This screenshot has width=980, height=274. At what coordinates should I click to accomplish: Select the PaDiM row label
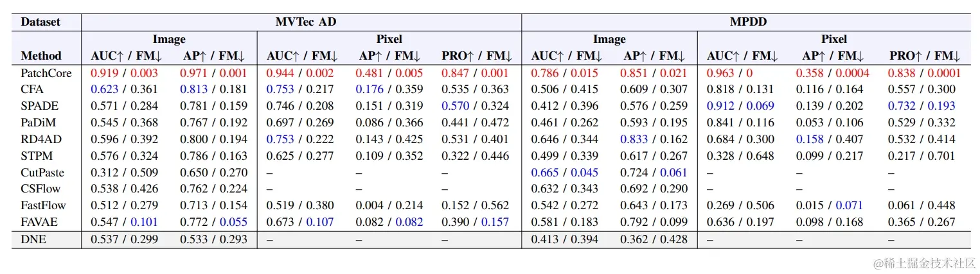click(38, 123)
